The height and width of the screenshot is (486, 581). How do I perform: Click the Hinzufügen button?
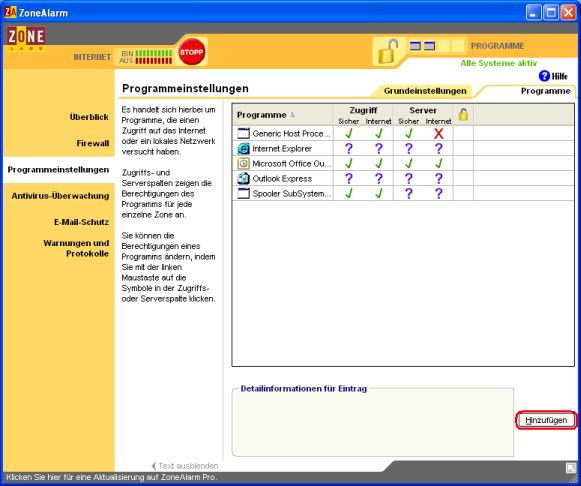click(546, 420)
